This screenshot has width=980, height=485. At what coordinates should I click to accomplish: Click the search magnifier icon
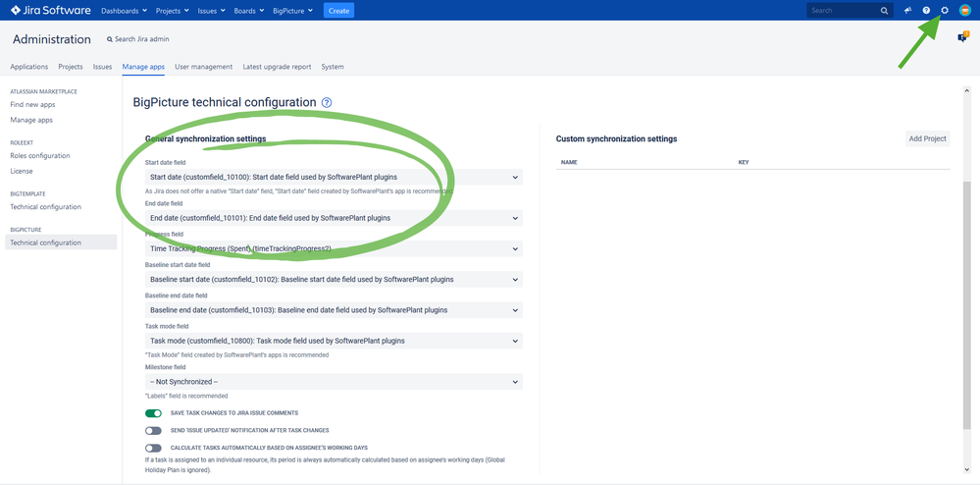coord(885,11)
